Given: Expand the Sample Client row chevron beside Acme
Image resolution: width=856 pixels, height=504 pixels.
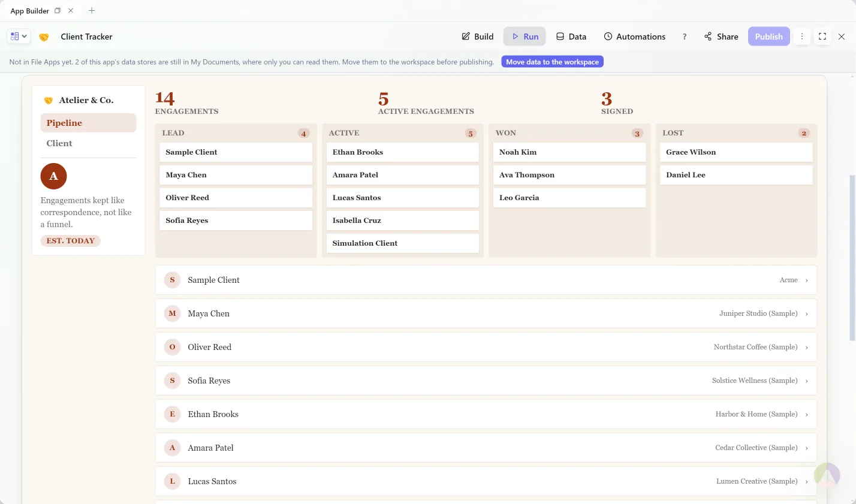Looking at the screenshot, I should 807,280.
